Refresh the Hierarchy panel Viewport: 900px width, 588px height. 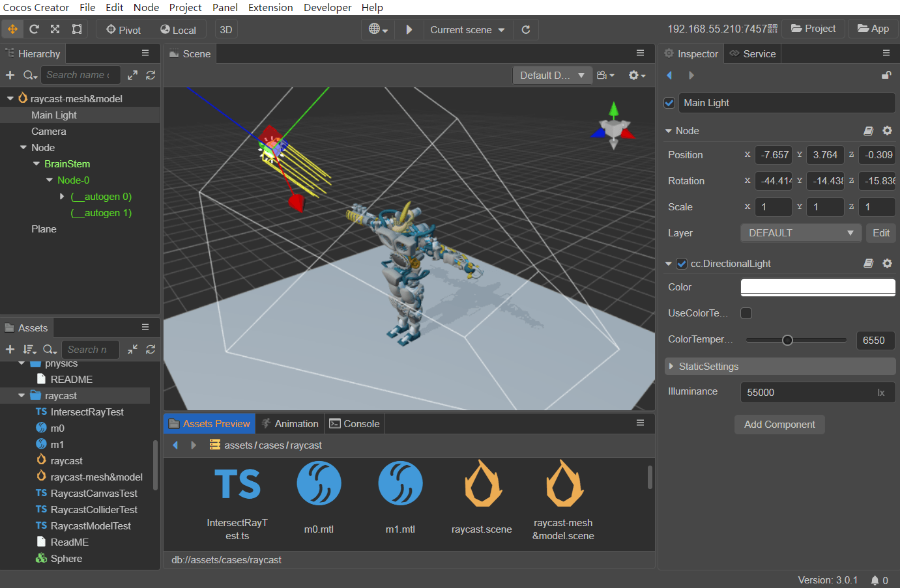(x=151, y=76)
